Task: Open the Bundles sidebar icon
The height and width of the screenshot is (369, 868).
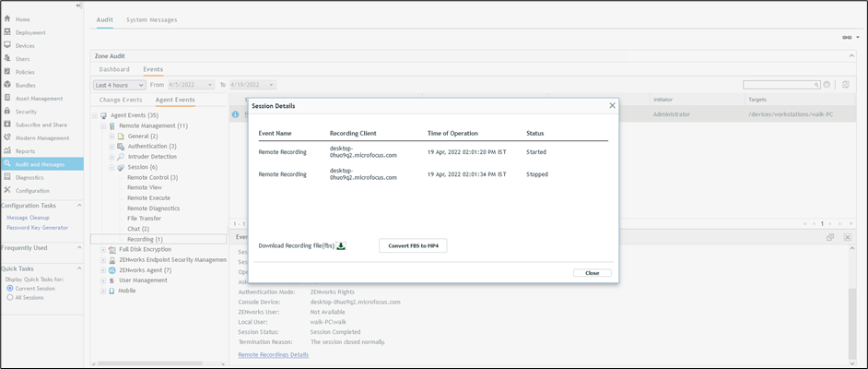Action: tap(7, 85)
